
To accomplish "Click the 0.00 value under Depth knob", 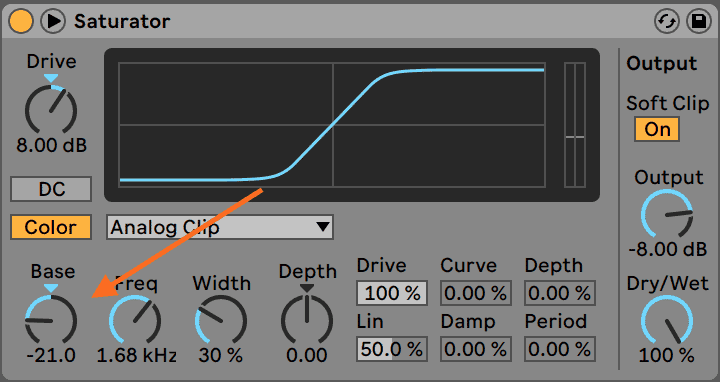I will tap(307, 355).
